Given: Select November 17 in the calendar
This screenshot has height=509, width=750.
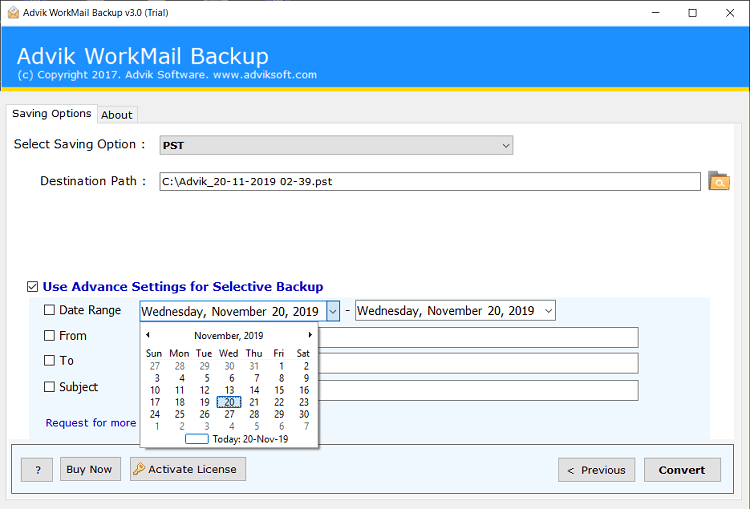Looking at the screenshot, I should tap(155, 402).
